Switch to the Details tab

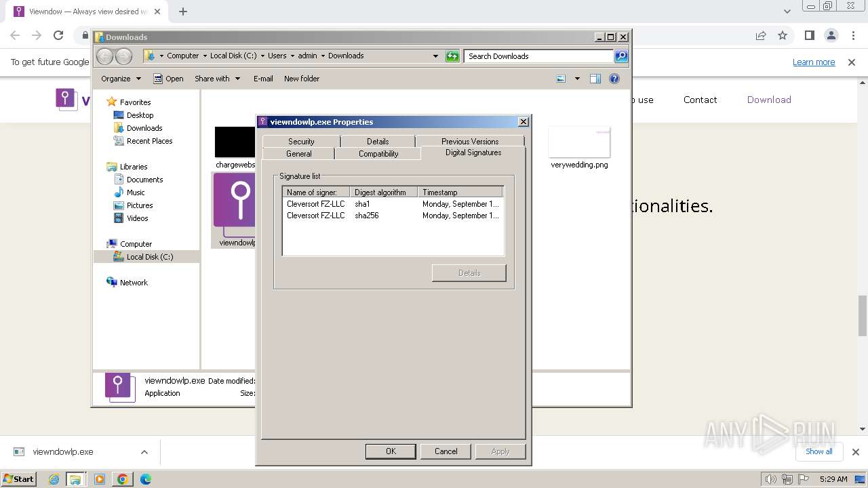coord(378,141)
